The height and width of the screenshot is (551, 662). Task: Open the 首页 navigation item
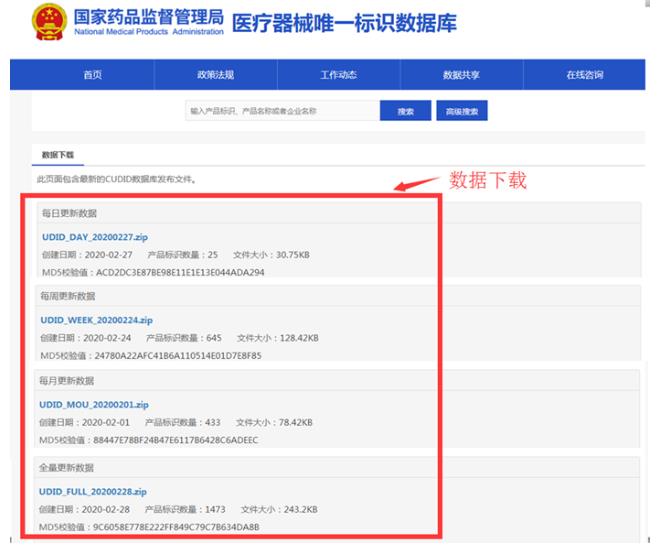[91, 75]
